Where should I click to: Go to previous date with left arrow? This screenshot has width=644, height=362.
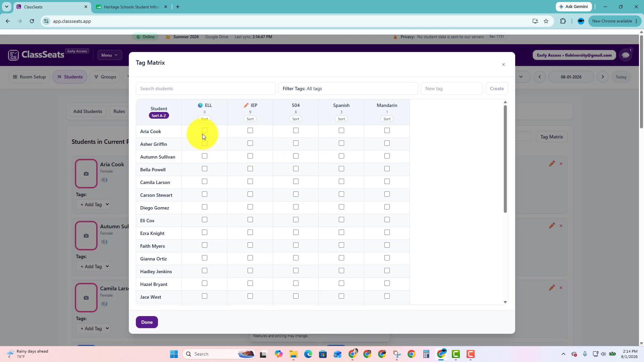click(x=539, y=77)
